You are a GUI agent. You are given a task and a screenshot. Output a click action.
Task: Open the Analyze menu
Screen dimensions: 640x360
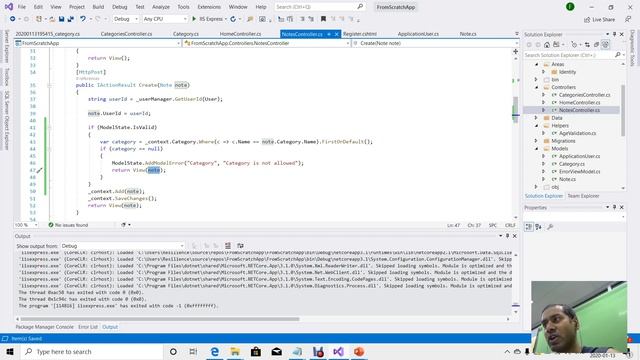click(x=161, y=7)
